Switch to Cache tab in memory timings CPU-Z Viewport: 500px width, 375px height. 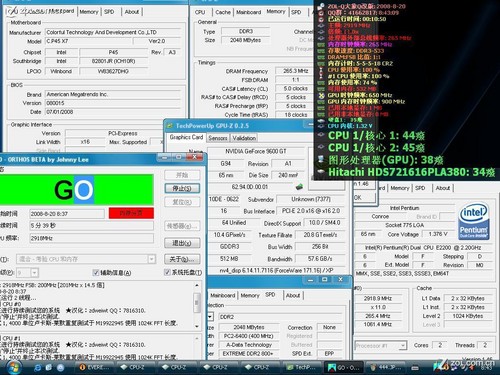[x=223, y=12]
